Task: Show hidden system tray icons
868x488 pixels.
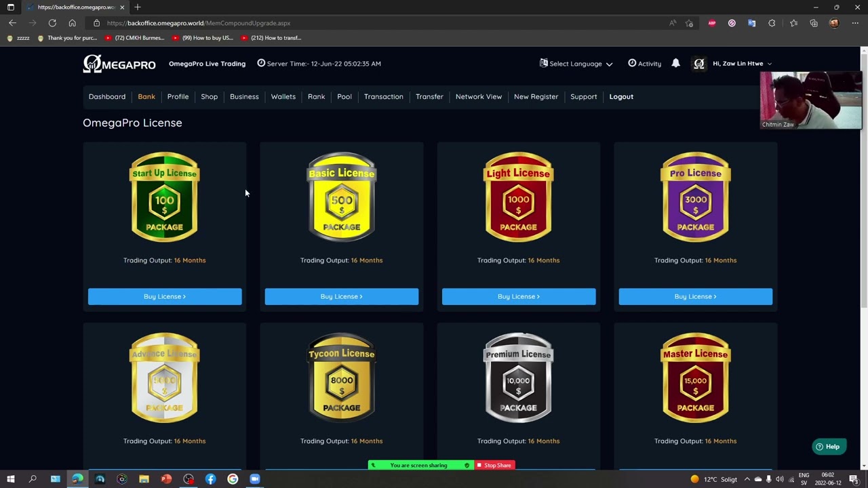Action: click(747, 479)
